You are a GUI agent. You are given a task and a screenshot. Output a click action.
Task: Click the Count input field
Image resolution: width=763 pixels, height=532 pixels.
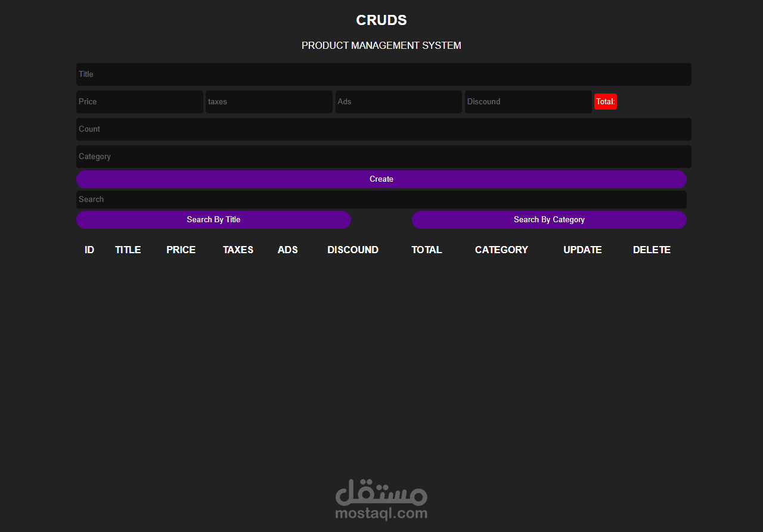pos(384,129)
